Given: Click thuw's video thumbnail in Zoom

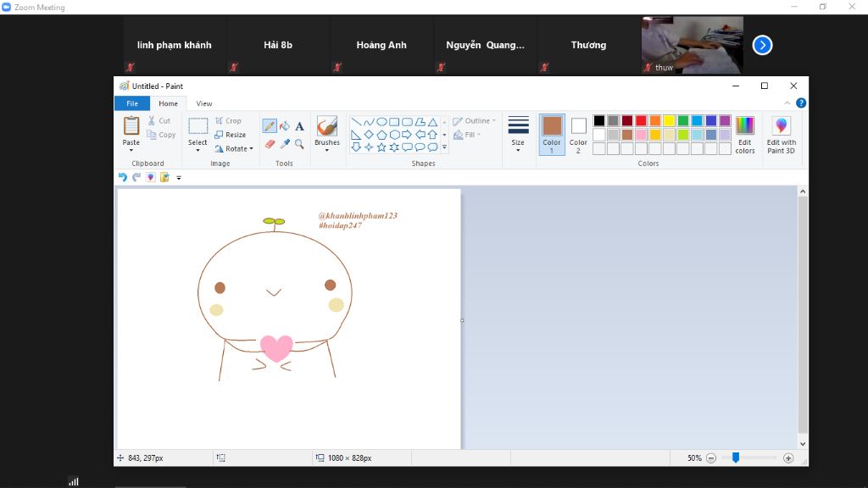Looking at the screenshot, I should click(692, 45).
